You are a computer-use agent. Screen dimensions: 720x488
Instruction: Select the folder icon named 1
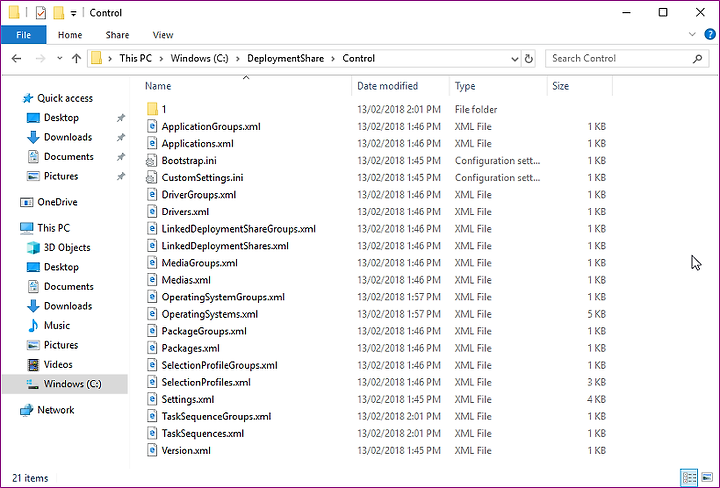point(152,109)
